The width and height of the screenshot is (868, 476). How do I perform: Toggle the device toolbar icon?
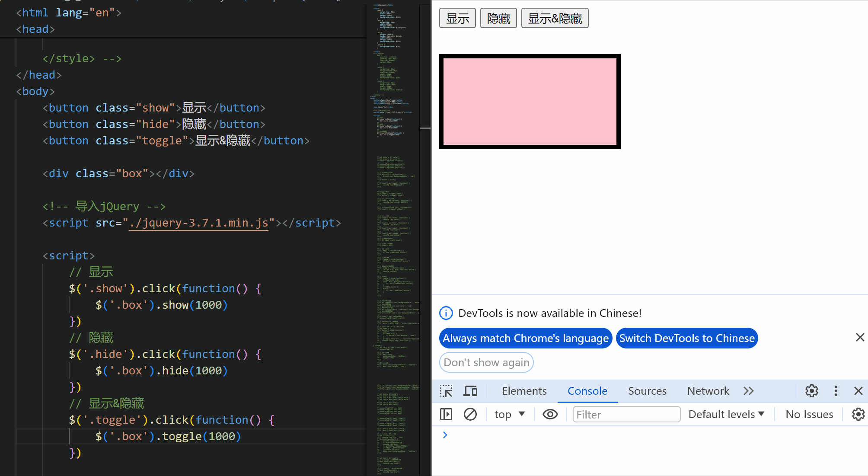[470, 391]
